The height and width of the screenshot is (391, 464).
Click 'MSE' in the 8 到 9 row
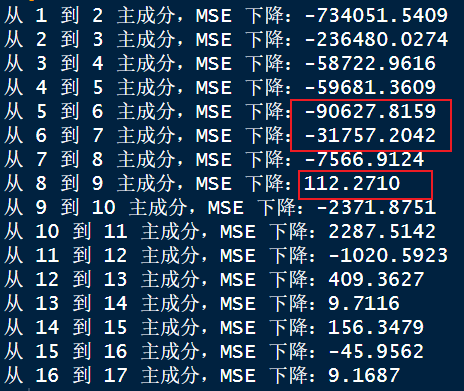pyautogui.click(x=214, y=183)
